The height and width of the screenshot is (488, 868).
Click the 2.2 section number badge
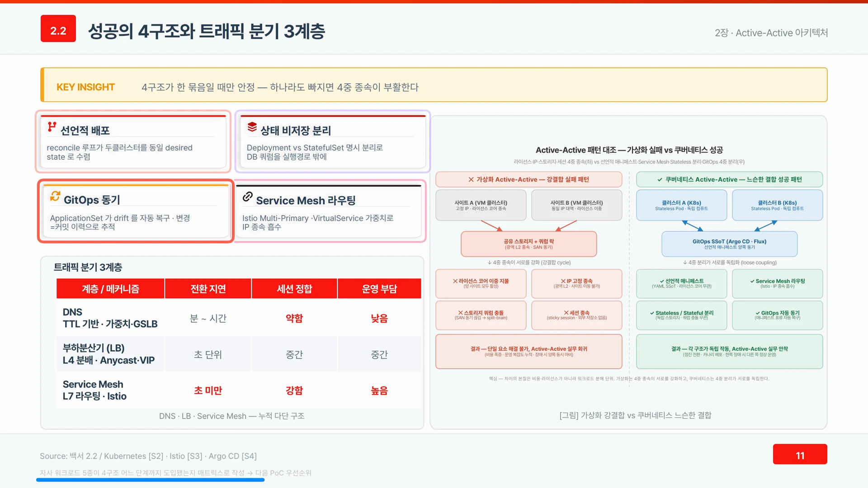tap(58, 28)
